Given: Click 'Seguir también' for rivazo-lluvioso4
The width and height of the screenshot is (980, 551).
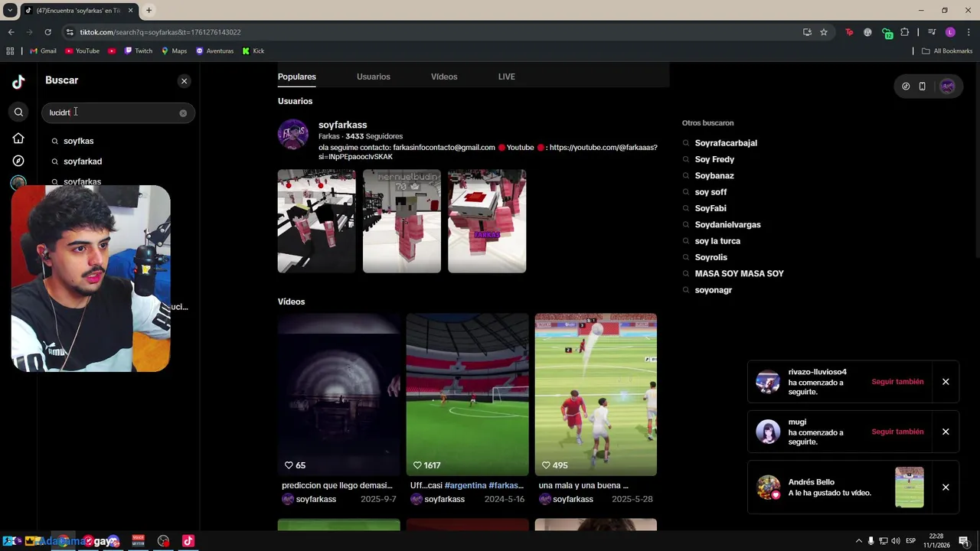Looking at the screenshot, I should (897, 382).
